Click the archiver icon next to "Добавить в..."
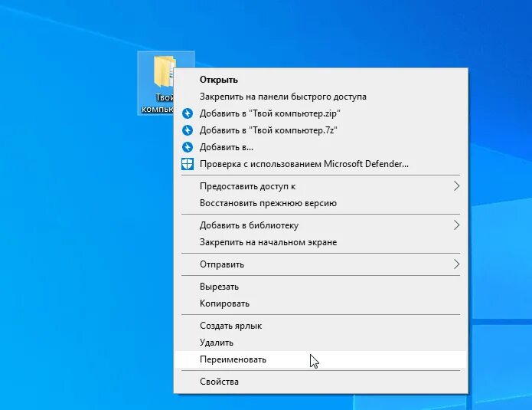This screenshot has height=410, width=532. click(188, 147)
